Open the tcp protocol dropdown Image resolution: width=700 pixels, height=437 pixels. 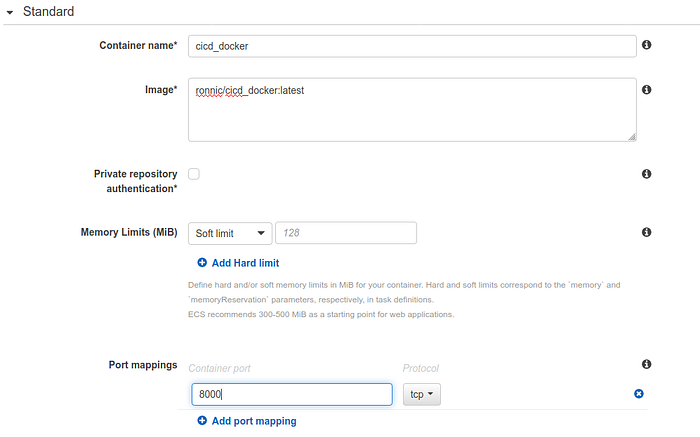[x=422, y=395]
